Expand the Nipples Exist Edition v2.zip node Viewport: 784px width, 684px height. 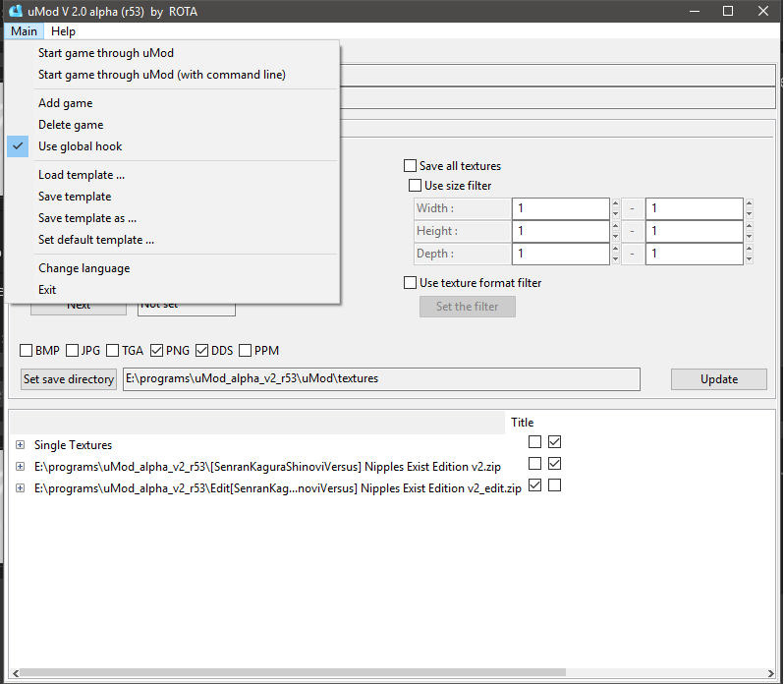(20, 467)
